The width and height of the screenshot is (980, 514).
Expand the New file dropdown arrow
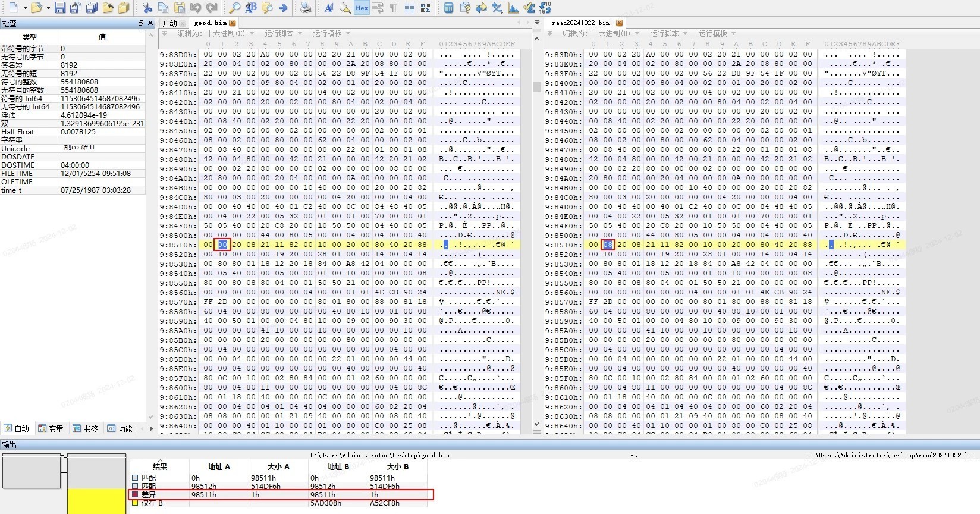click(25, 8)
